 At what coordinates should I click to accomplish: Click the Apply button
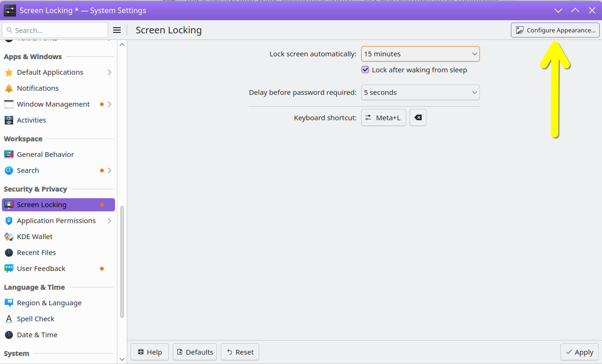pos(579,352)
